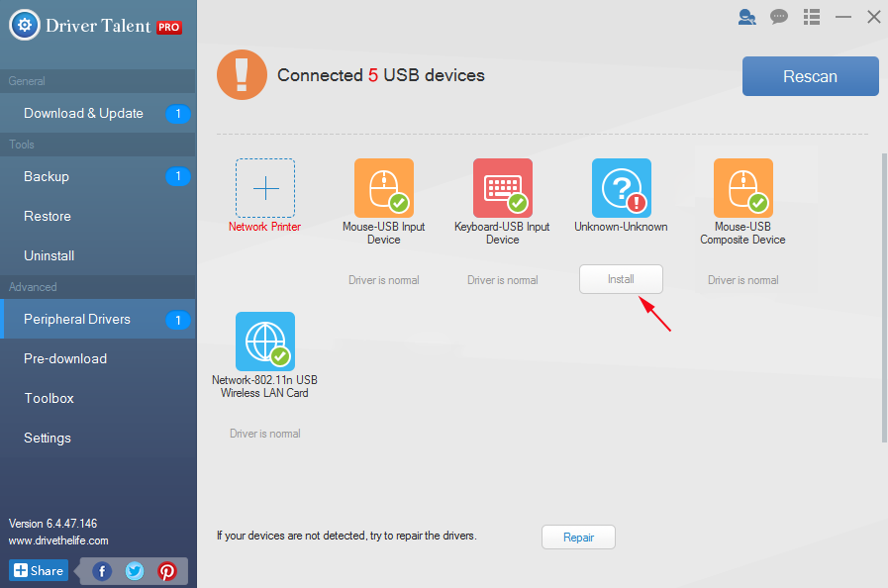Click the vertical scrollbar on the right
The width and height of the screenshot is (888, 588).
coord(883,297)
